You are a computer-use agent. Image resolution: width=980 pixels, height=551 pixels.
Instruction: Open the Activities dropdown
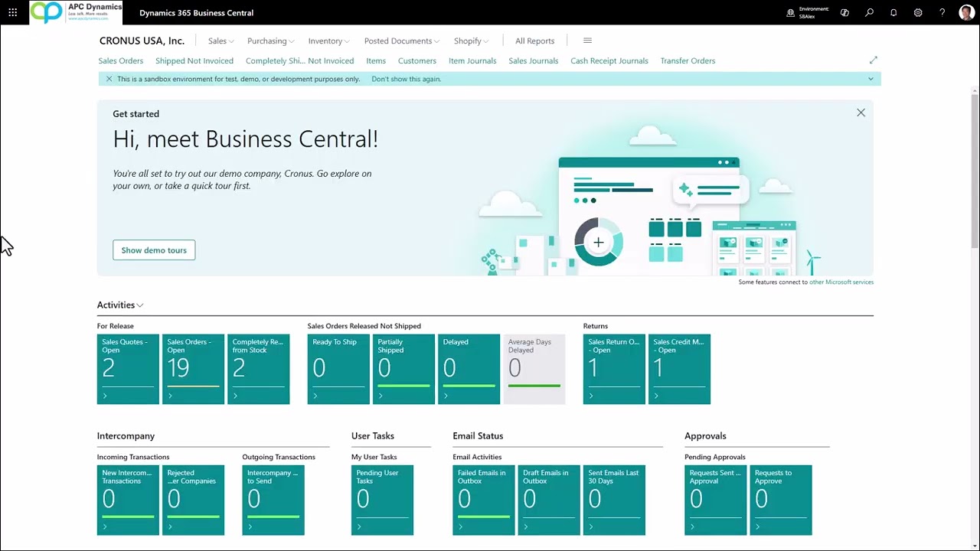(x=120, y=305)
